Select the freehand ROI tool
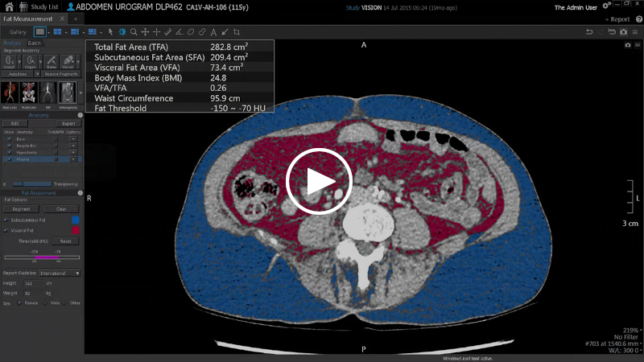The width and height of the screenshot is (644, 362). [202, 31]
